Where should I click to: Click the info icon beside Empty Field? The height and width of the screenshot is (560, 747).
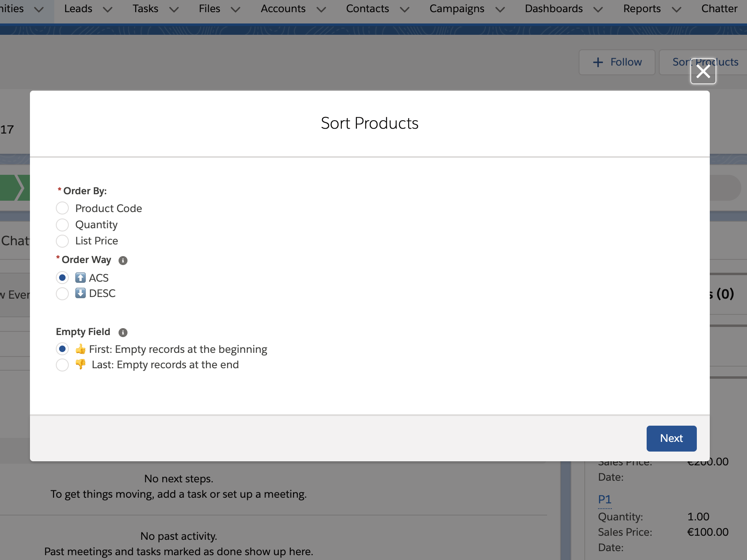pos(123,332)
